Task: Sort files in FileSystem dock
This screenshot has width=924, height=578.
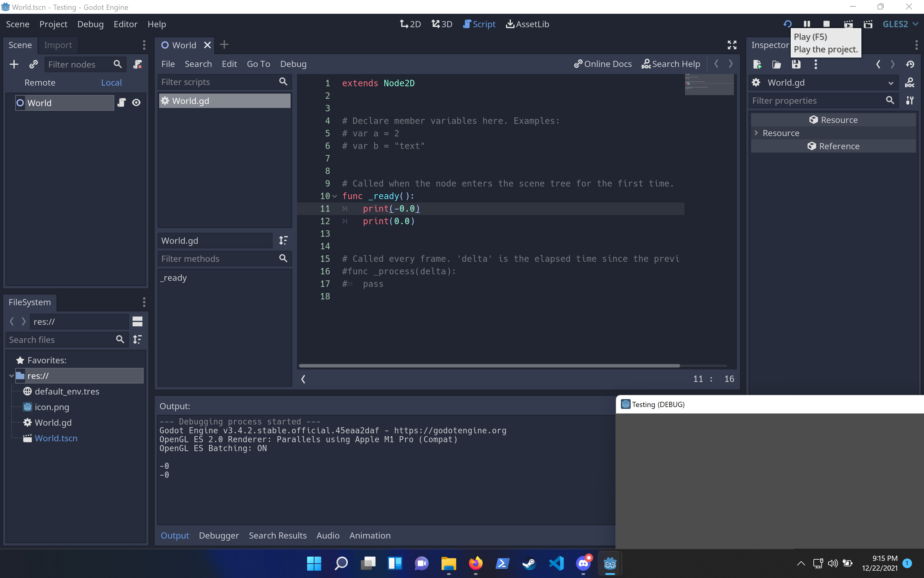Action: pyautogui.click(x=137, y=339)
